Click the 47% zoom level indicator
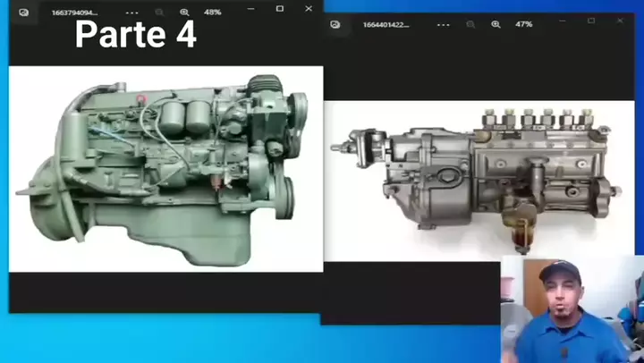Viewport: 644px width, 363px height. [523, 24]
